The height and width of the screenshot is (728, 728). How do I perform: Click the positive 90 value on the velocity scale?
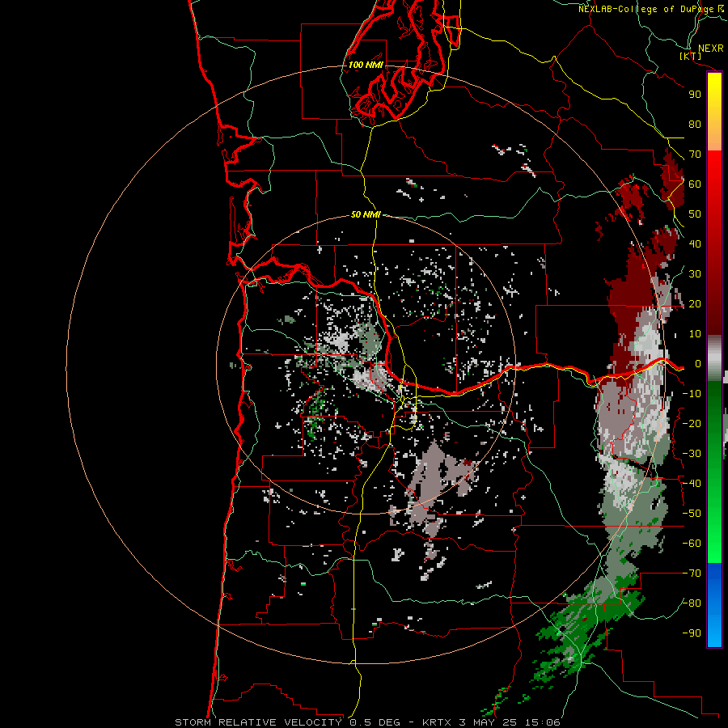pyautogui.click(x=695, y=95)
